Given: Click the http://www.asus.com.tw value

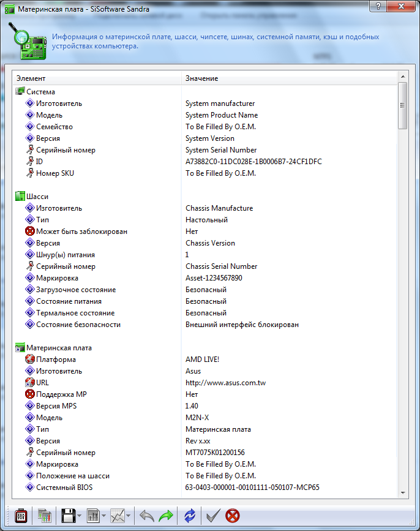Looking at the screenshot, I should point(225,383).
